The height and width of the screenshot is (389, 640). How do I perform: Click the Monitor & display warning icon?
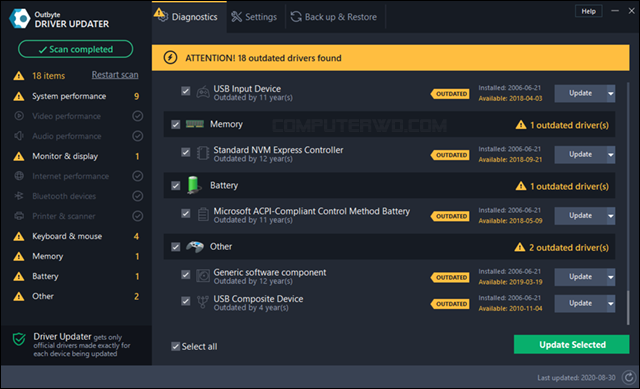[x=19, y=156]
